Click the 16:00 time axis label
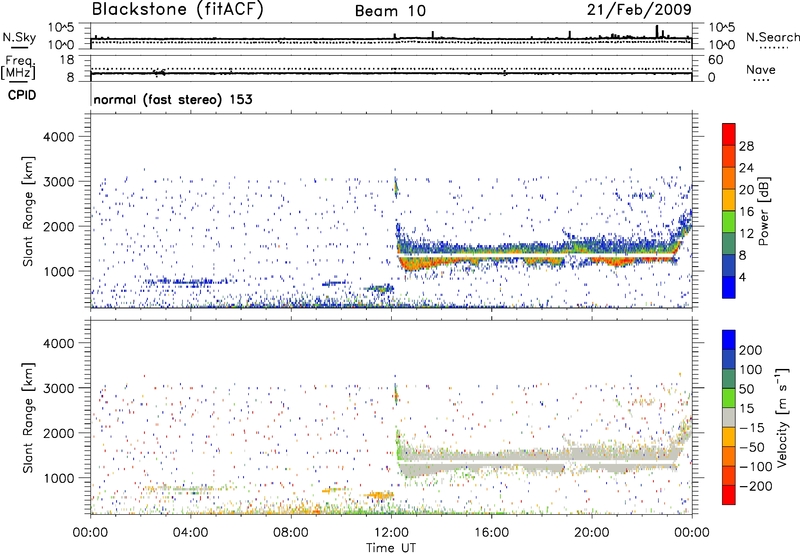 (x=491, y=533)
